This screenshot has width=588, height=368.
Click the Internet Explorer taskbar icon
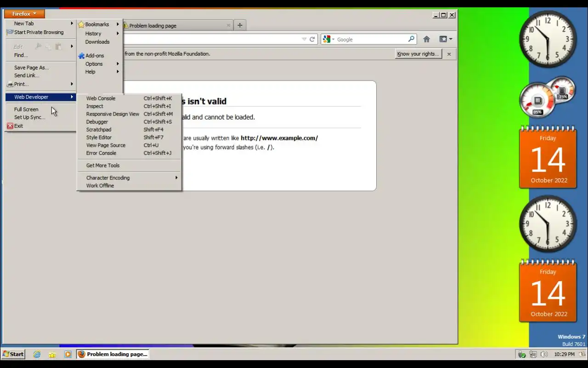[37, 354]
